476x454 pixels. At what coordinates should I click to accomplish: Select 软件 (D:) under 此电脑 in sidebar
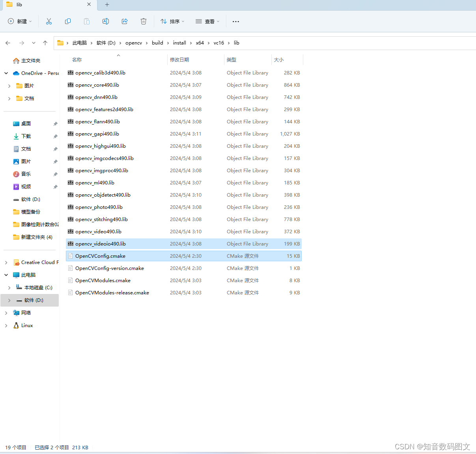(30, 300)
